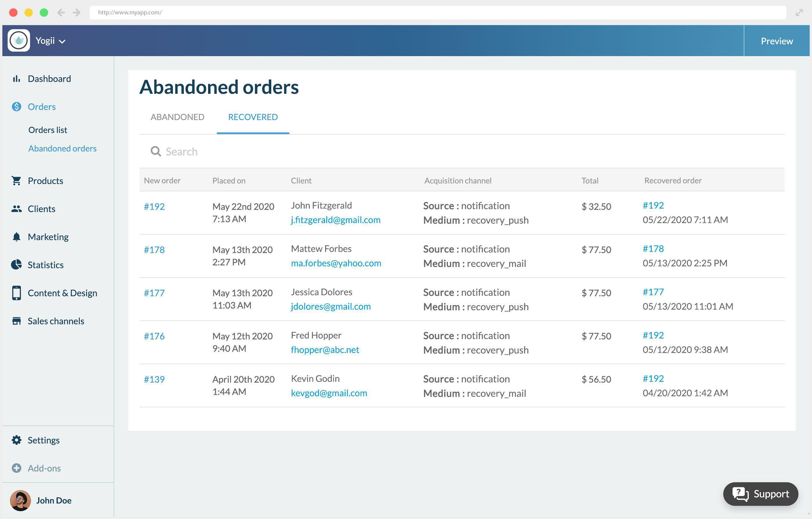
Task: Open the Support chat button
Action: [760, 494]
